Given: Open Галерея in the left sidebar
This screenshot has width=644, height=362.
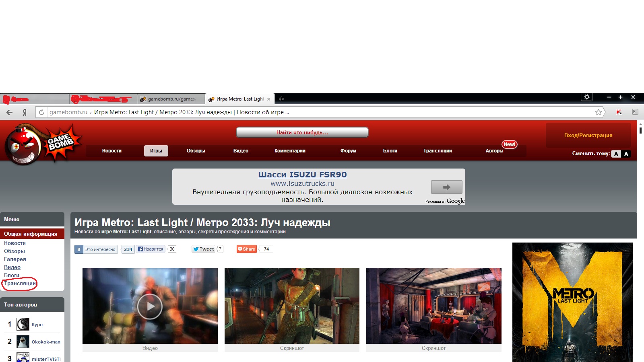Looking at the screenshot, I should [15, 259].
